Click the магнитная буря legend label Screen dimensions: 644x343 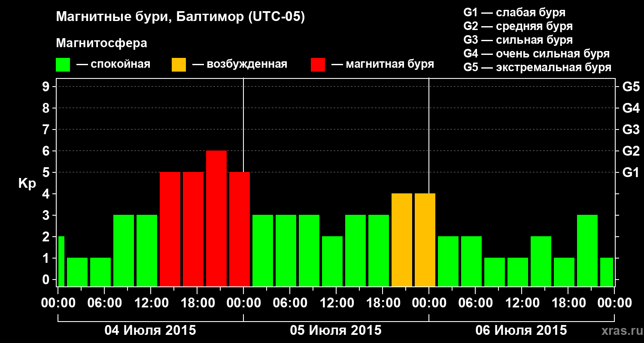(x=389, y=65)
